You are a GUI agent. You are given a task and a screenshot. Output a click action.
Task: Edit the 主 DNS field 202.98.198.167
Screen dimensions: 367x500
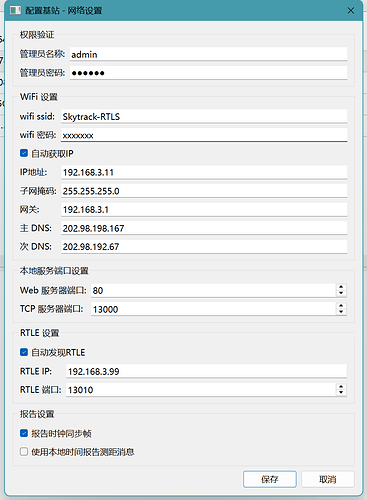(204, 228)
